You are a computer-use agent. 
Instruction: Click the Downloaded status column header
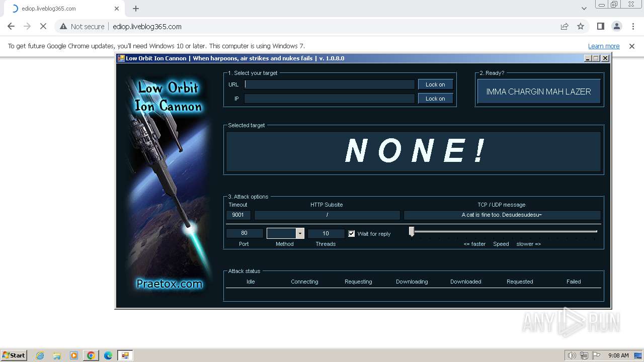[466, 282]
